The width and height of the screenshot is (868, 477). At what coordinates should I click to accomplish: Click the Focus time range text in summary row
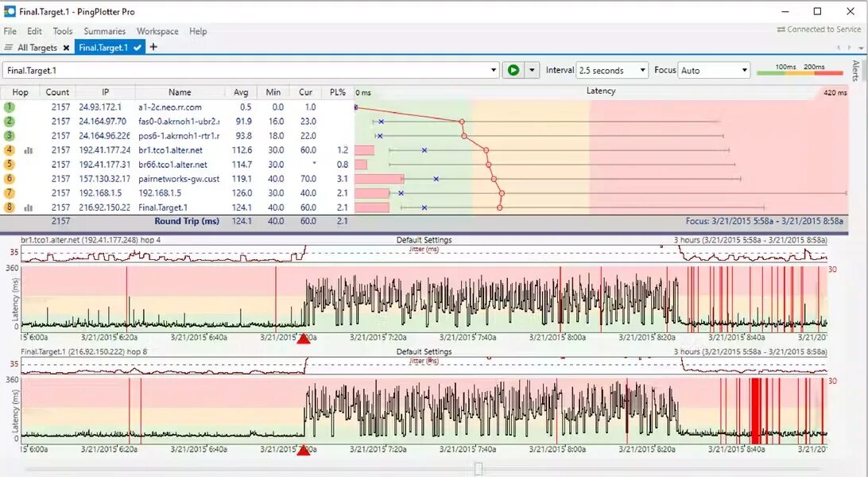tap(764, 221)
